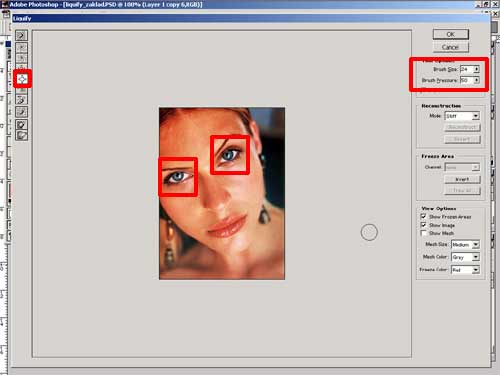Image resolution: width=500 pixels, height=375 pixels.
Task: Enable the Show Mesh checkbox
Action: point(424,233)
